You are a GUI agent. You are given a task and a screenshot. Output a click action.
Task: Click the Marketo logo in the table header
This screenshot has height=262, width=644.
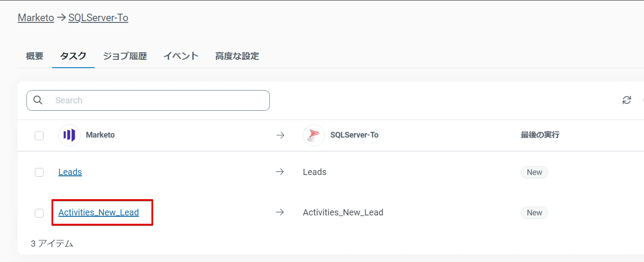click(69, 135)
